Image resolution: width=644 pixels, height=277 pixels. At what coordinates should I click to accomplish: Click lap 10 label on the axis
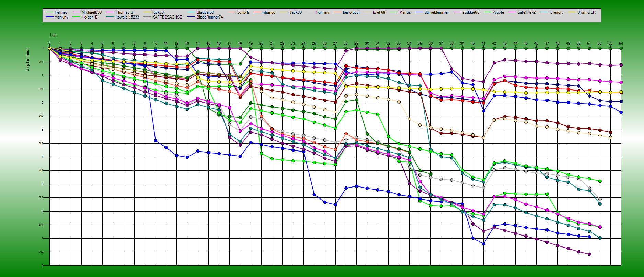[155, 44]
